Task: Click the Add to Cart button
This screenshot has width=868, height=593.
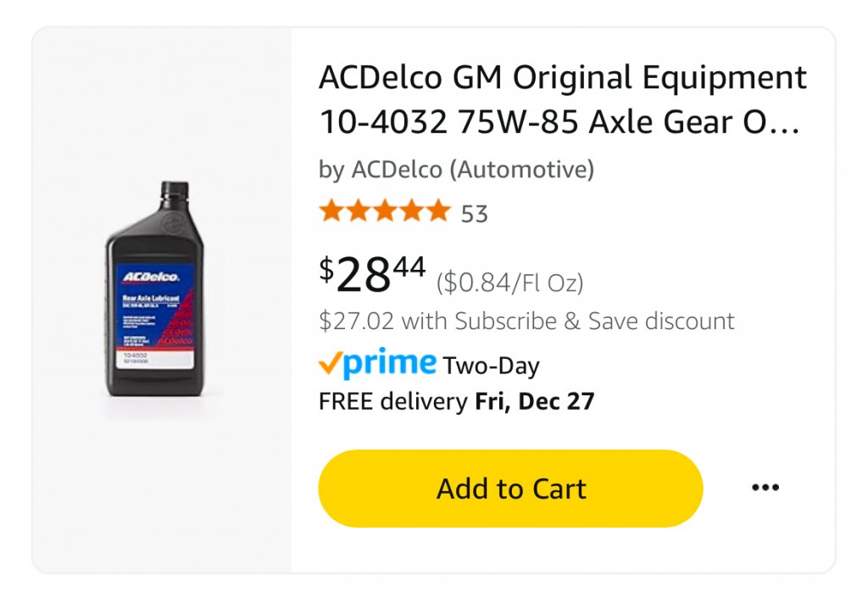Action: pos(510,489)
